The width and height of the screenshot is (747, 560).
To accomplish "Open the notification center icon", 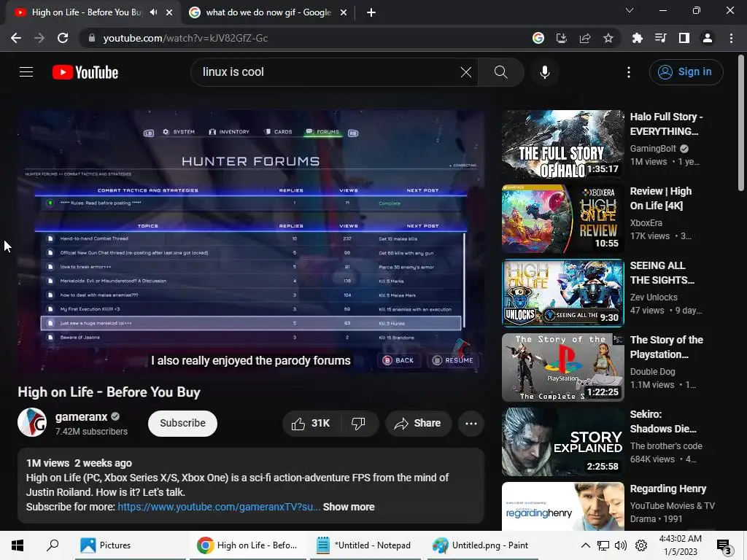I will (x=724, y=545).
